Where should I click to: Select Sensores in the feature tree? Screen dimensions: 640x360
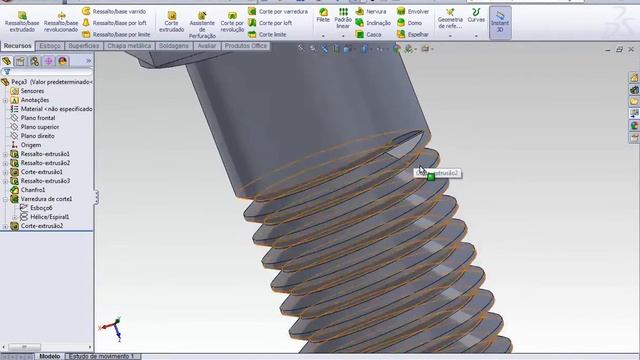click(32, 91)
